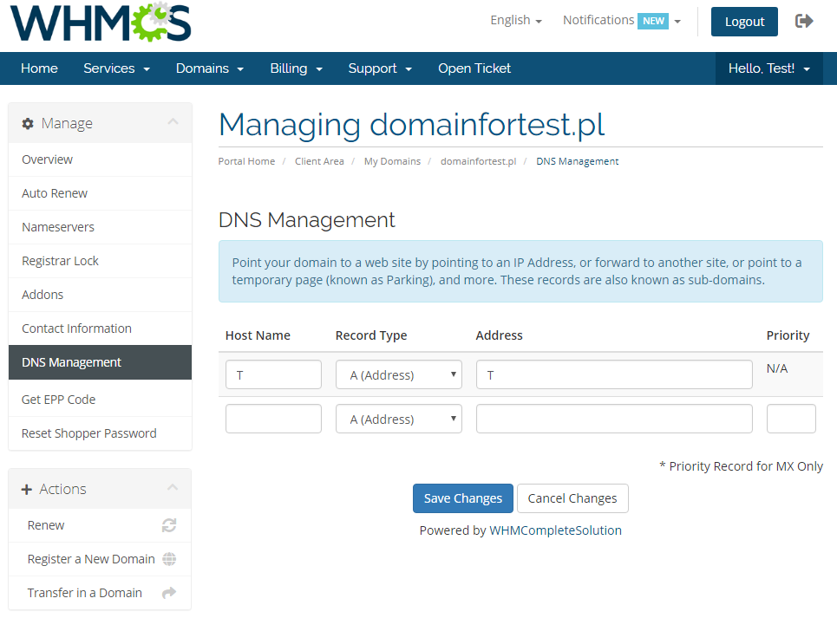Click the plus icon next to Actions
Viewport: 837px width, 644px height.
tap(27, 489)
